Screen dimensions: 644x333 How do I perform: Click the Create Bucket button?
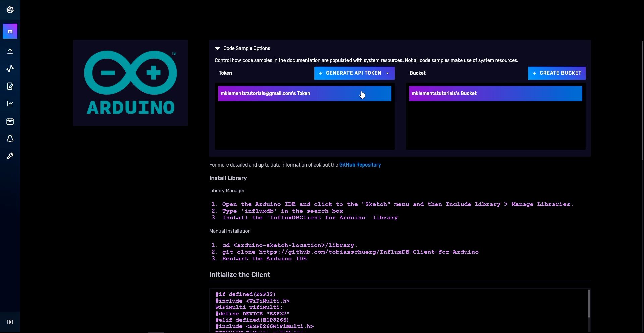[x=556, y=73]
